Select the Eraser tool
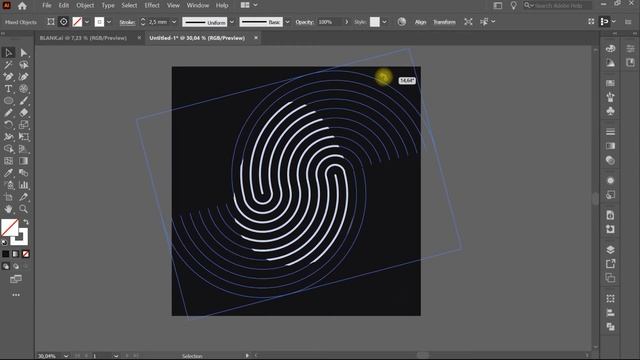The width and height of the screenshot is (640, 360). pos(24,113)
